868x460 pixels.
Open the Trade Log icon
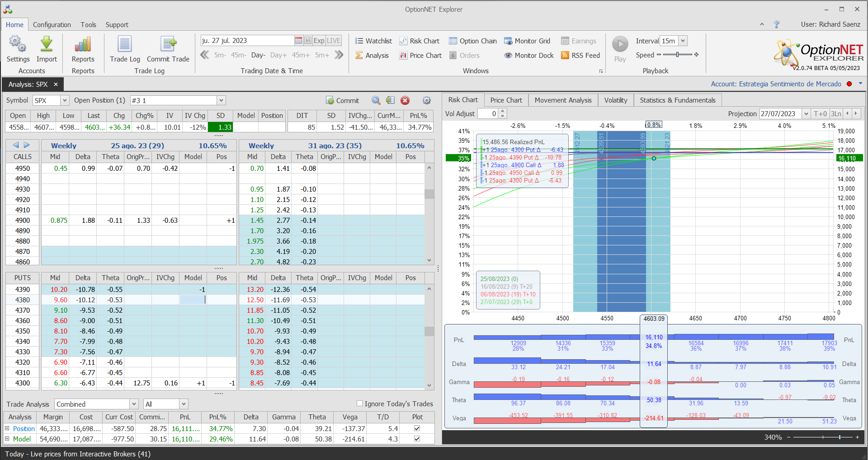(x=124, y=45)
